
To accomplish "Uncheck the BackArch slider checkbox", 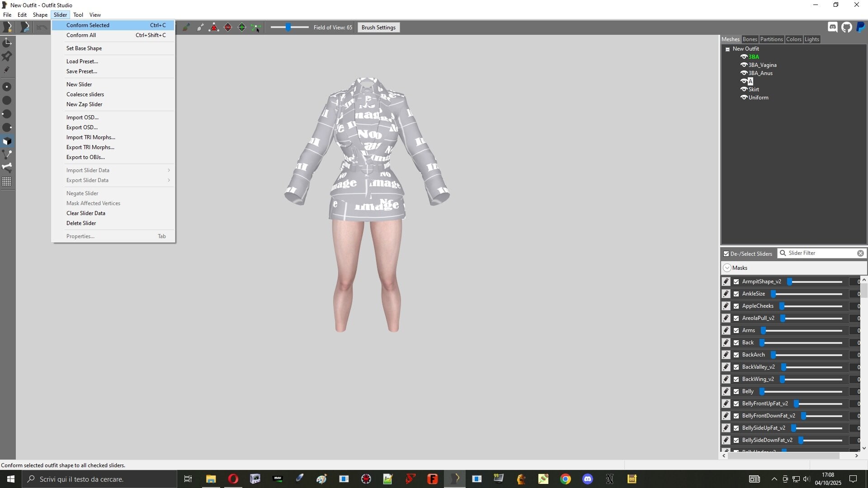I will (736, 355).
